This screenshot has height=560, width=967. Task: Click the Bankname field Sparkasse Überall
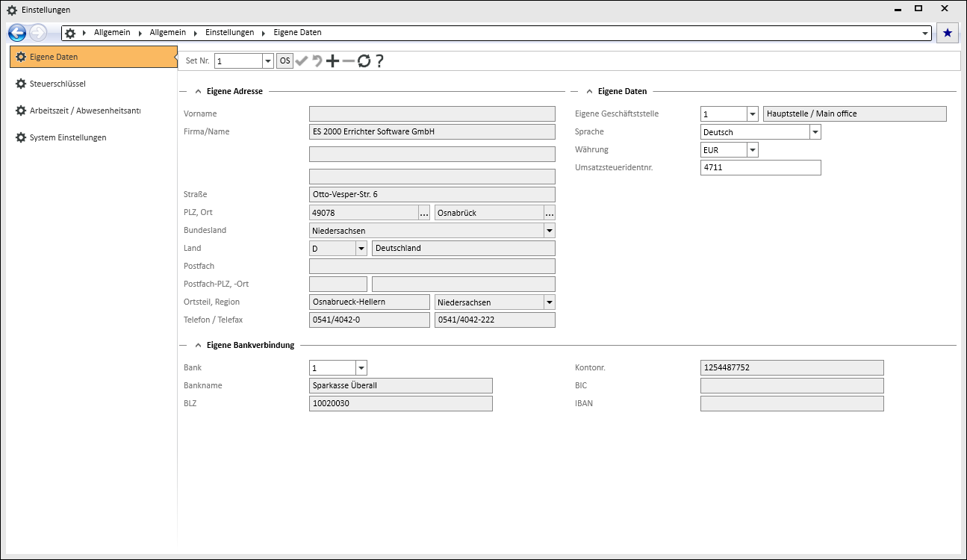click(x=401, y=386)
